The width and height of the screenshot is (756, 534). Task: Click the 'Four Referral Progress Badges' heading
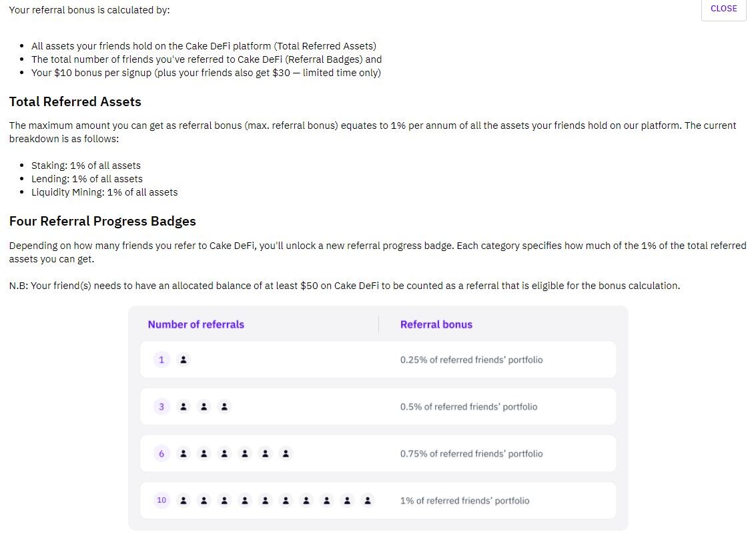click(x=103, y=222)
